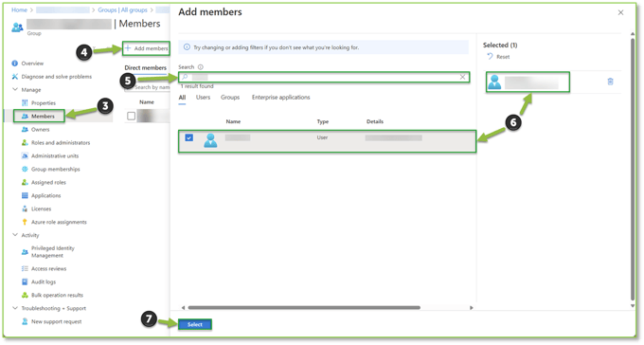Click the horizontal scrollbar in results panel
This screenshot has width=644, height=345.
click(x=304, y=308)
